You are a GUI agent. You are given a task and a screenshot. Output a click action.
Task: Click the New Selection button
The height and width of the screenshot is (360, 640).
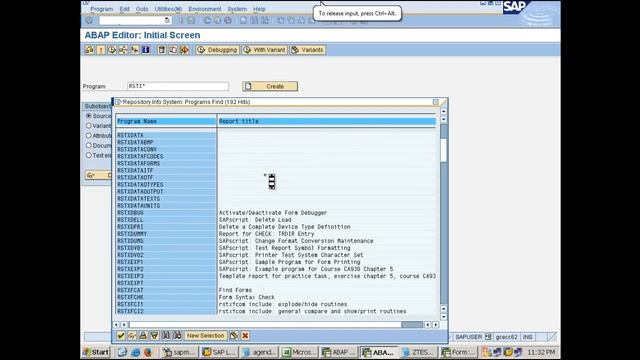pyautogui.click(x=205, y=336)
